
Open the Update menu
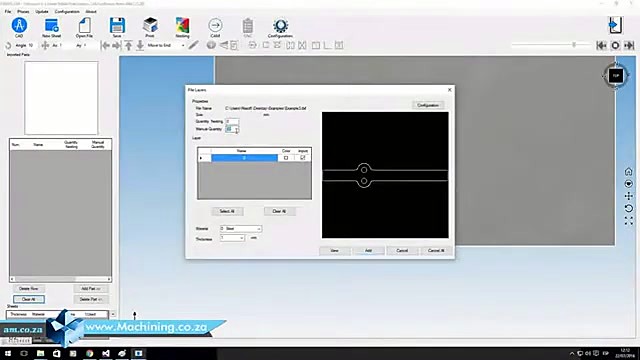pyautogui.click(x=42, y=11)
